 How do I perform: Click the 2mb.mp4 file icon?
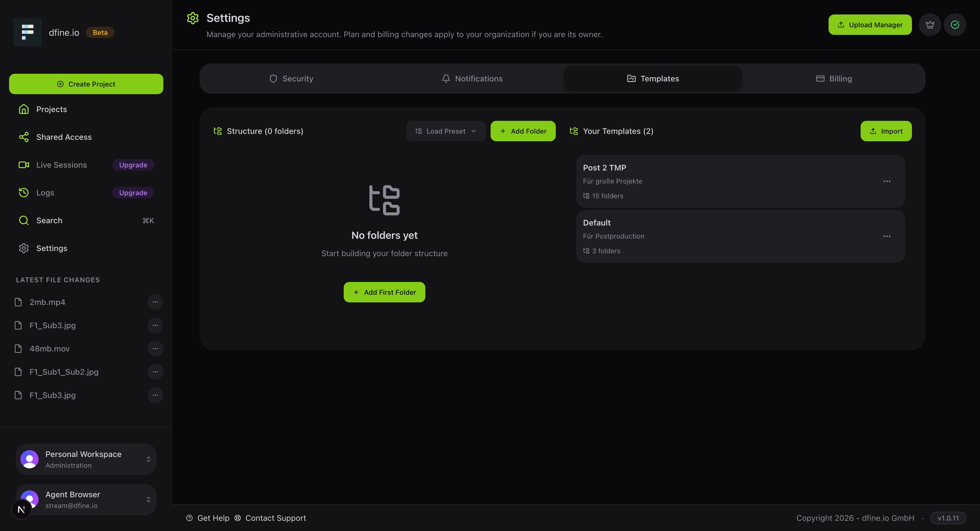pos(18,302)
